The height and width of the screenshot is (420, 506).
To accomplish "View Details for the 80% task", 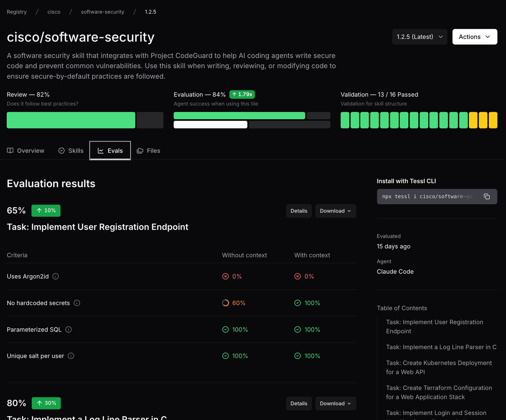I will tap(299, 404).
